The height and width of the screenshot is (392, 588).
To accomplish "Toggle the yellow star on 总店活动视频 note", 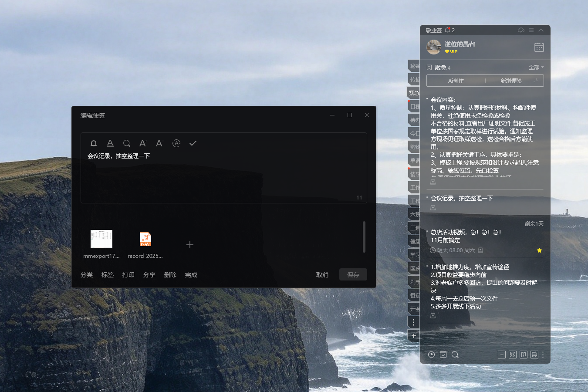I will 539,250.
